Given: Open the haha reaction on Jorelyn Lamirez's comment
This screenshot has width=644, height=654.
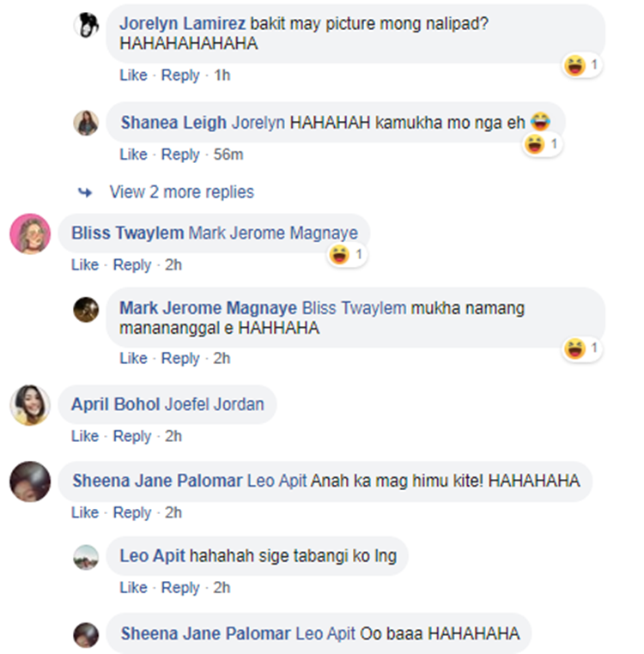Looking at the screenshot, I should click(x=582, y=65).
